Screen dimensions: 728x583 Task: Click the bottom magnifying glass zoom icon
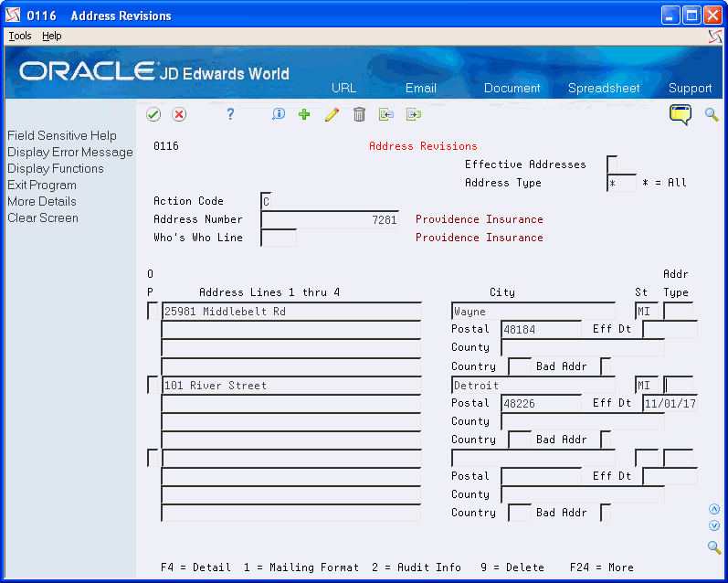tap(714, 547)
